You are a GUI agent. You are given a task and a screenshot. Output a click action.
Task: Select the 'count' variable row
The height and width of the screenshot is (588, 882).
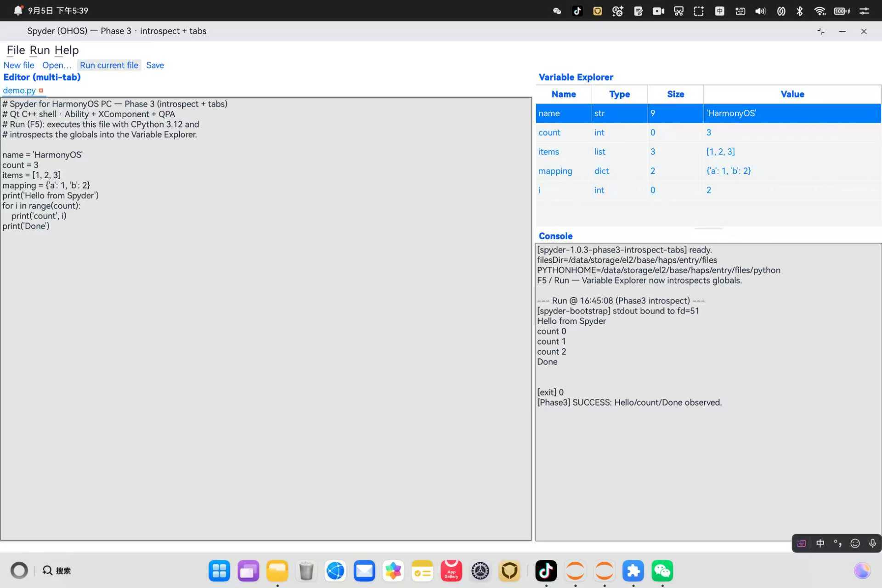tap(708, 133)
